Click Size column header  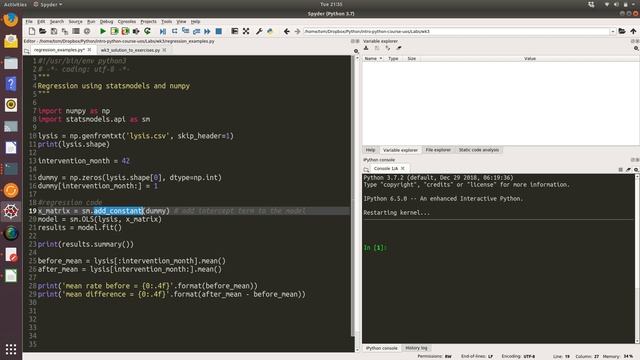coord(411,59)
